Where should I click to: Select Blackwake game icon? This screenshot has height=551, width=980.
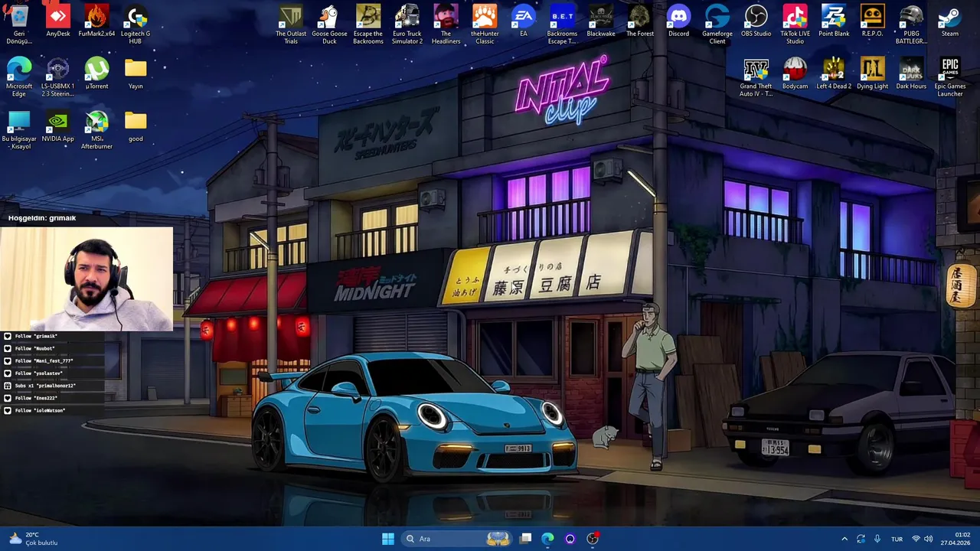click(601, 21)
